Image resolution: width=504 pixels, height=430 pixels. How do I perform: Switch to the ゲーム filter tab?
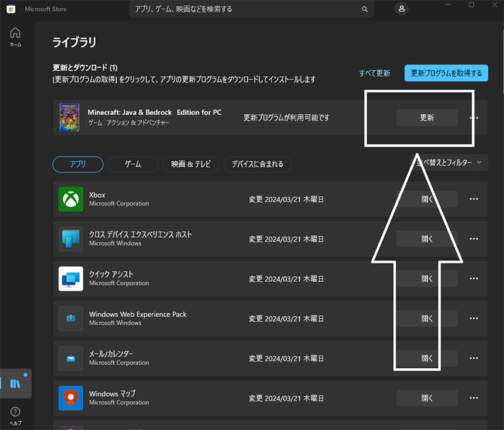pyautogui.click(x=132, y=164)
